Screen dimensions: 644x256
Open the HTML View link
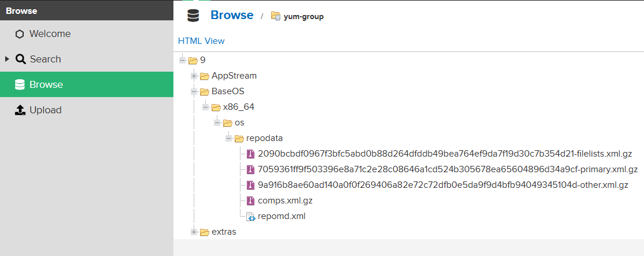point(201,41)
